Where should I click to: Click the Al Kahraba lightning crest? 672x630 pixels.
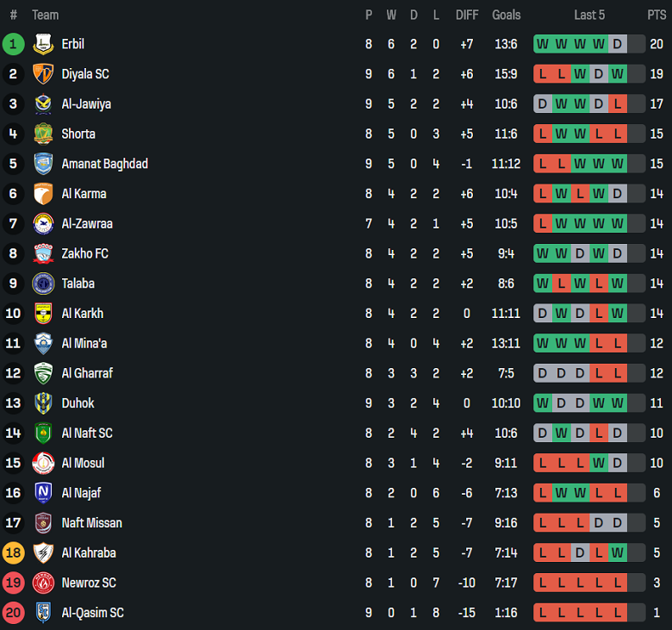tap(43, 552)
